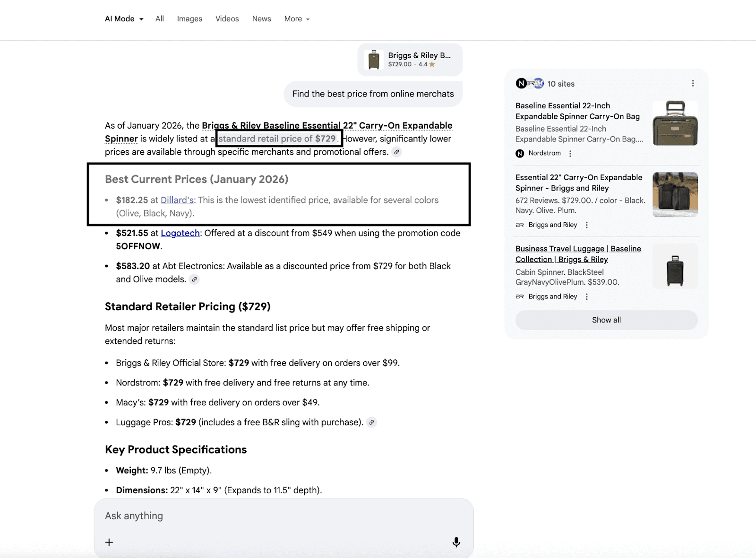This screenshot has height=558, width=756.
Task: Open Business Travel Luggage Baseline Collection link
Action: click(x=578, y=254)
